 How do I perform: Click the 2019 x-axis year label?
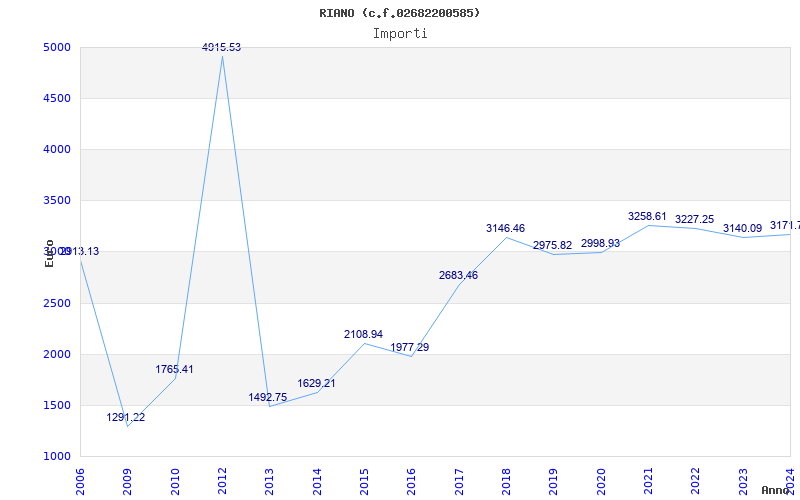pyautogui.click(x=554, y=482)
